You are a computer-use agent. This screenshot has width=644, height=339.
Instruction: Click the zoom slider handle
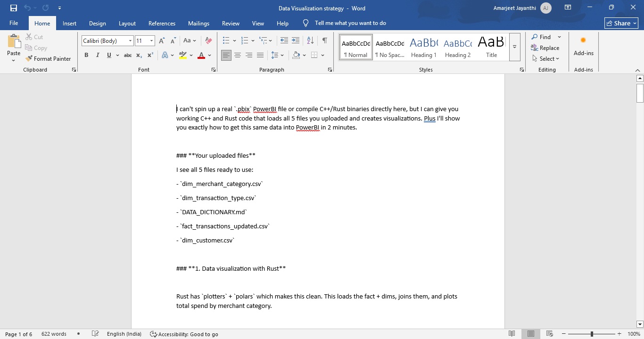coord(592,334)
